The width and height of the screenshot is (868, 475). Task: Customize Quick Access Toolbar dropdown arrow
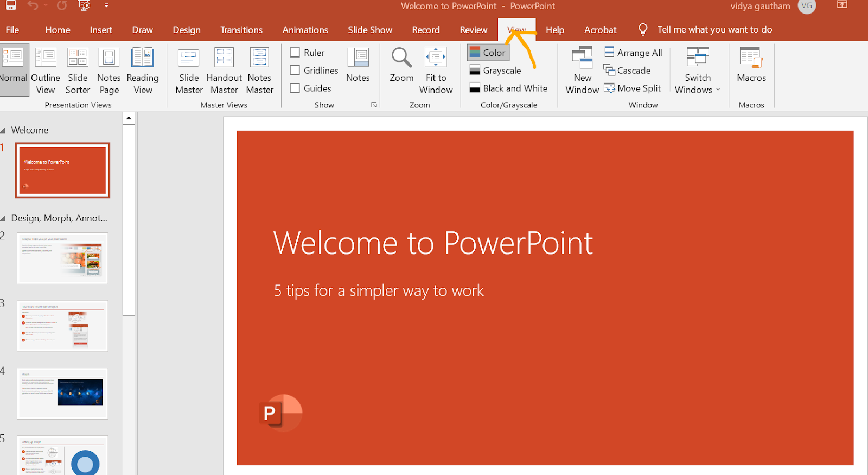point(106,6)
